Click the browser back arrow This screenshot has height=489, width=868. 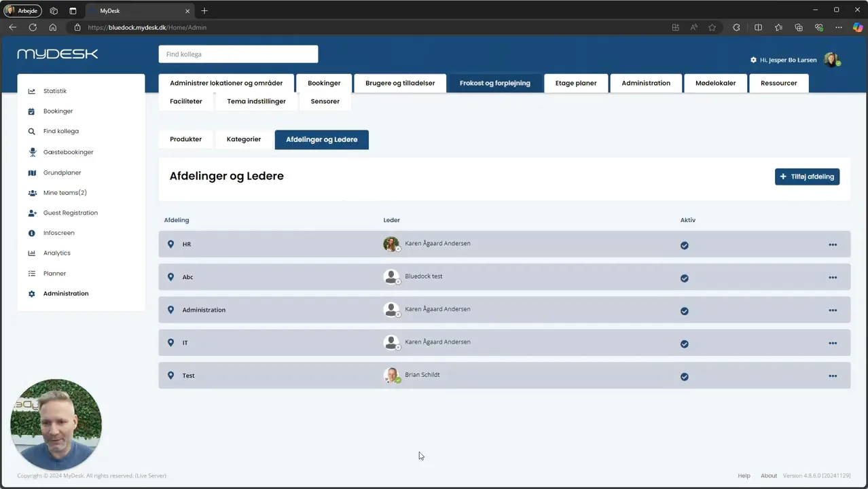pyautogui.click(x=12, y=27)
